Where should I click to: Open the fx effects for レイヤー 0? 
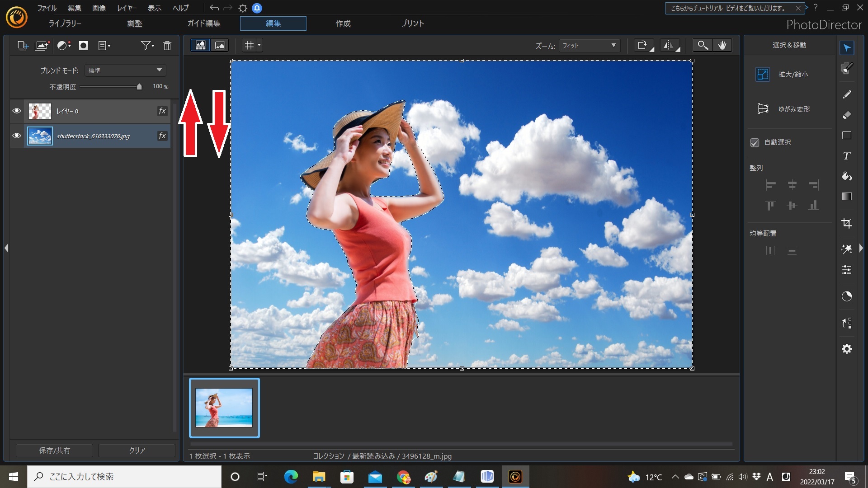pyautogui.click(x=162, y=111)
